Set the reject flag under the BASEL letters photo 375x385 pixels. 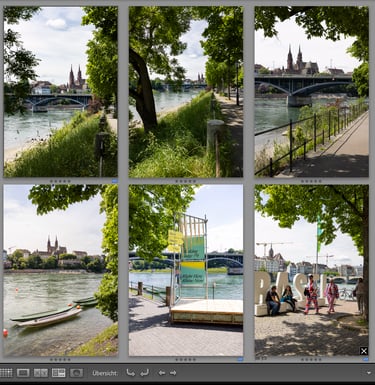(x=265, y=358)
